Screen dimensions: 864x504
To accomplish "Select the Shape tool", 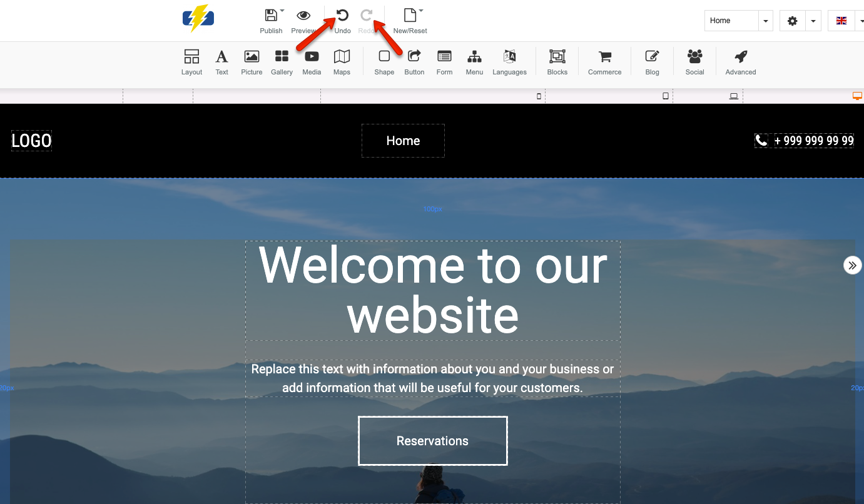I will pyautogui.click(x=384, y=61).
